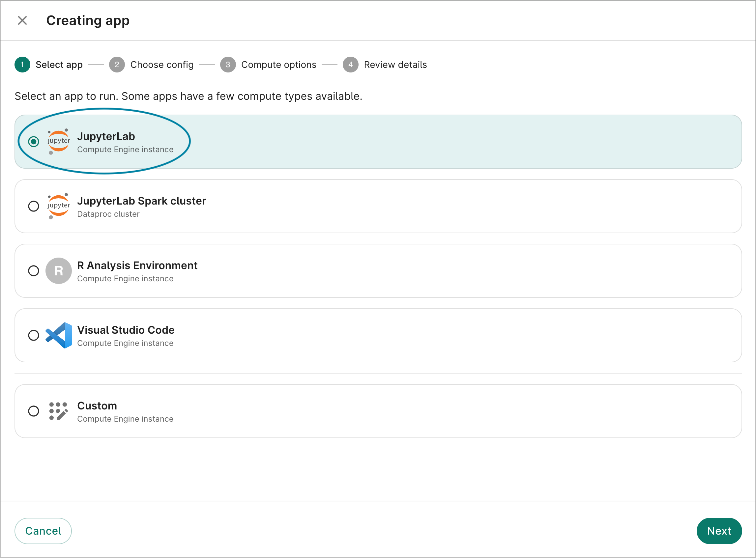This screenshot has width=756, height=558.
Task: Close the Creating app dialog
Action: pos(22,21)
